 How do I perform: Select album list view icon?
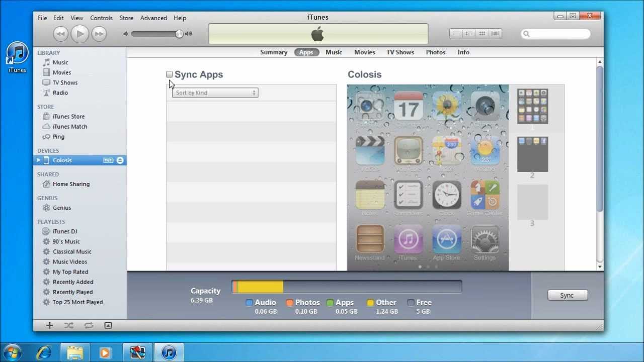point(469,34)
